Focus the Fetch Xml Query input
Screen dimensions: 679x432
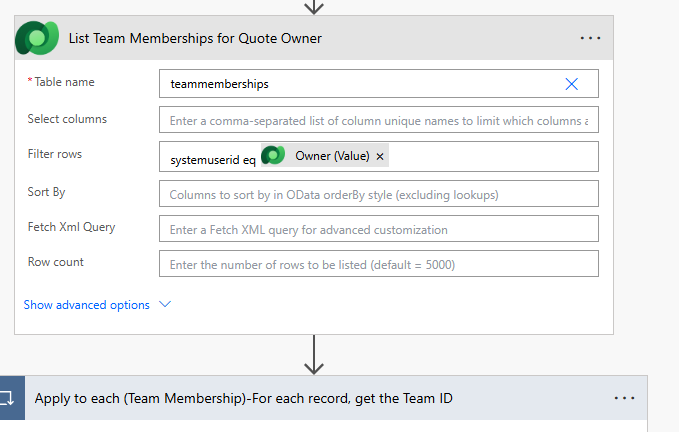pos(378,229)
